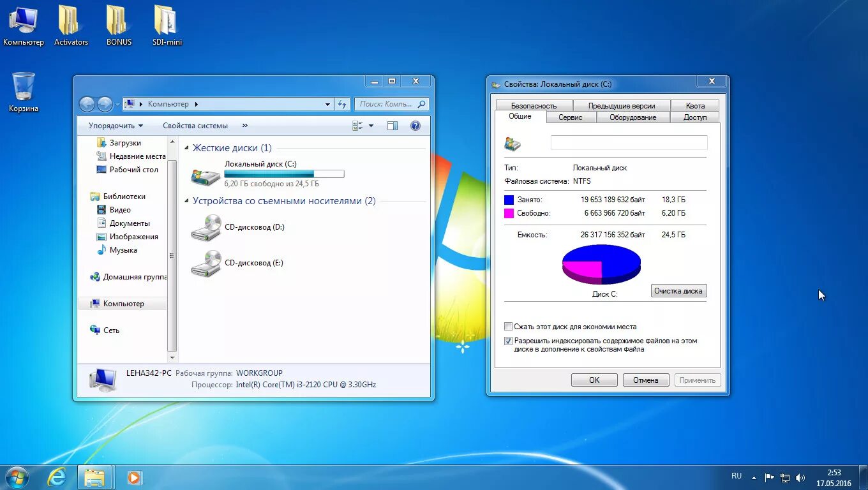
Task: Uncheck Разрешить индексировать содержимое файлов checkbox
Action: tap(508, 341)
